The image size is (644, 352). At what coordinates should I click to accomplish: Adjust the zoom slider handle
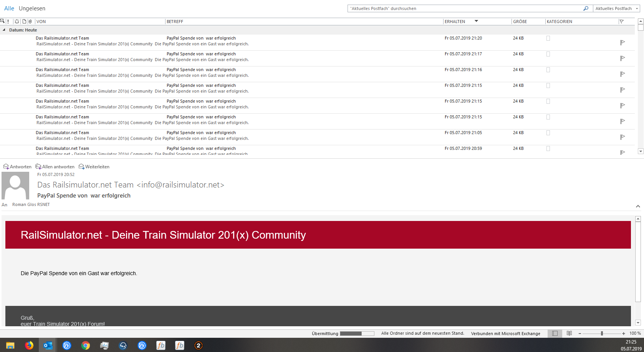(x=602, y=334)
